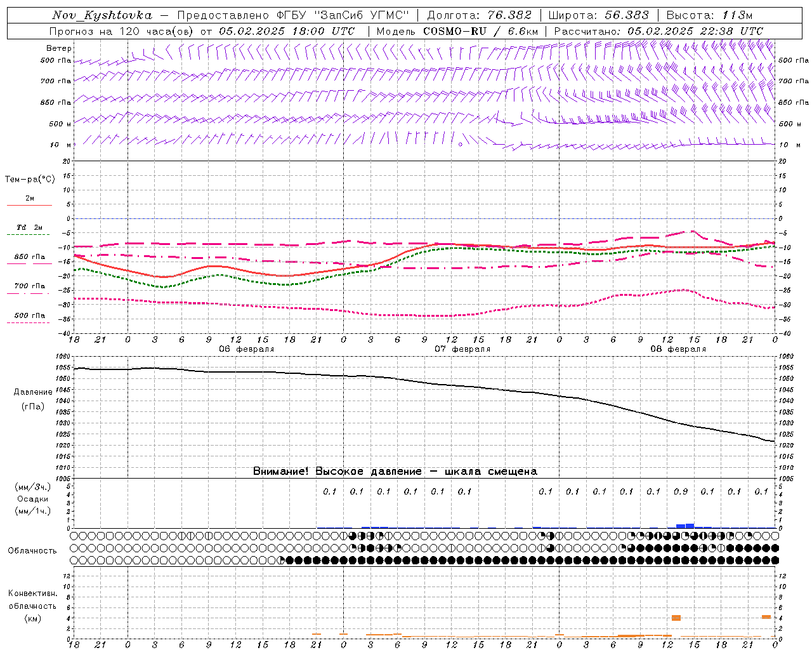
Task: Click the computed time 05.02.2025 22:38 UTC
Action: point(695,31)
